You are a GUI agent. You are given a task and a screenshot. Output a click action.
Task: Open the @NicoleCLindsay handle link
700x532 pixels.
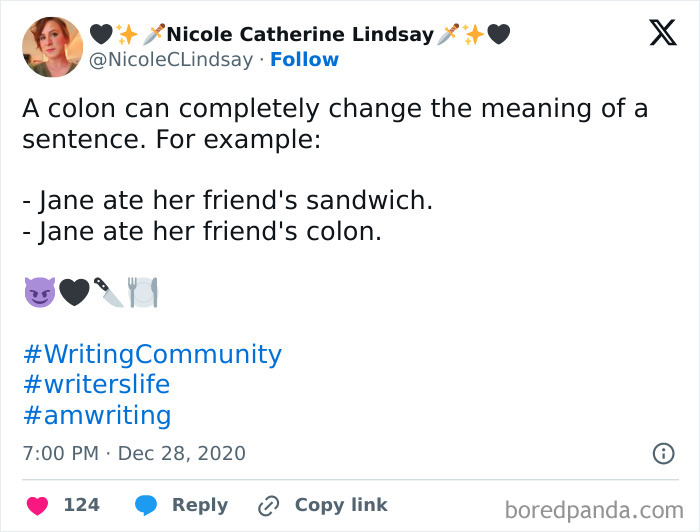point(173,60)
